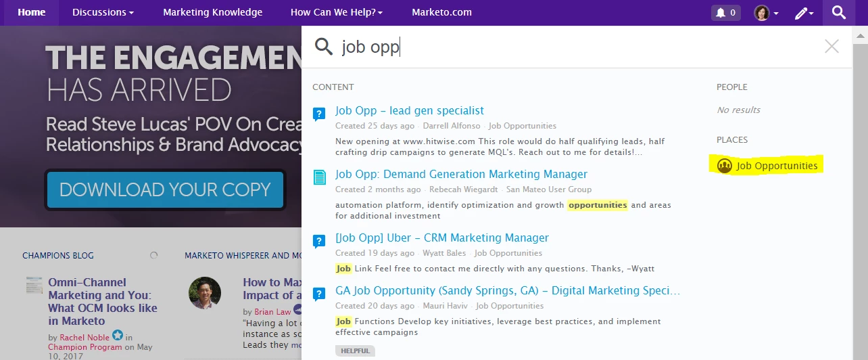Click the CONTENT section heading
This screenshot has height=360, width=868.
(x=333, y=87)
